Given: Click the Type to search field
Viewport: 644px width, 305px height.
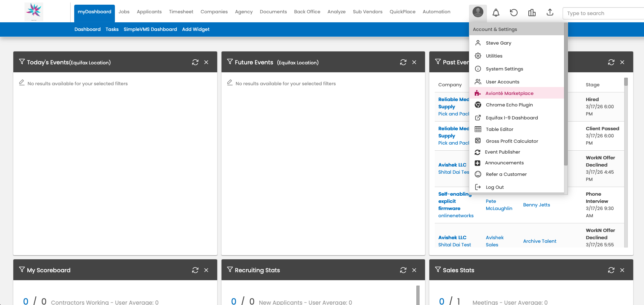Looking at the screenshot, I should pos(603,13).
